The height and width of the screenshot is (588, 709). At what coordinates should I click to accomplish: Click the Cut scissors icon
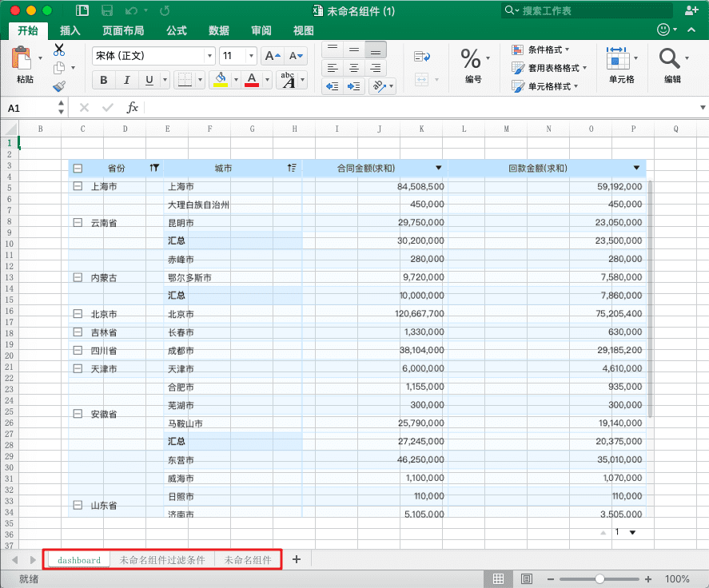pos(59,50)
